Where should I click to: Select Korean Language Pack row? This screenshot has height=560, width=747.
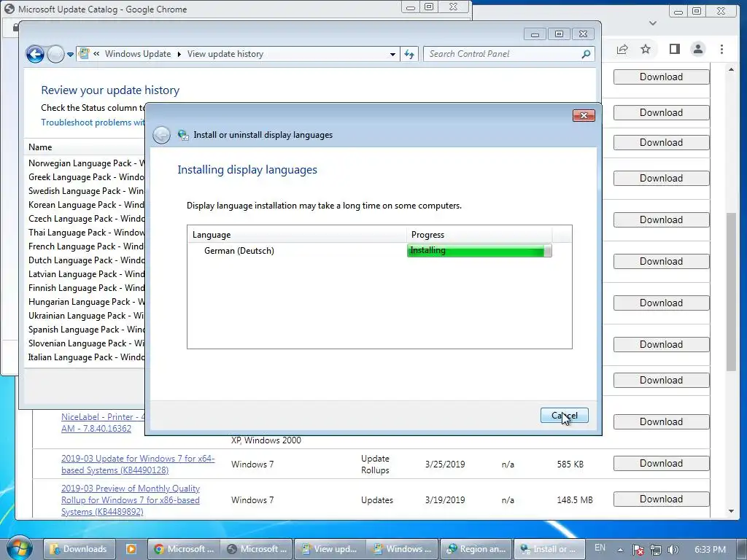(86, 205)
